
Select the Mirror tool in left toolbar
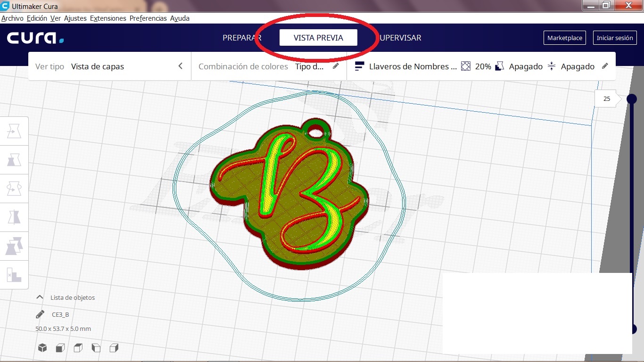point(14,217)
